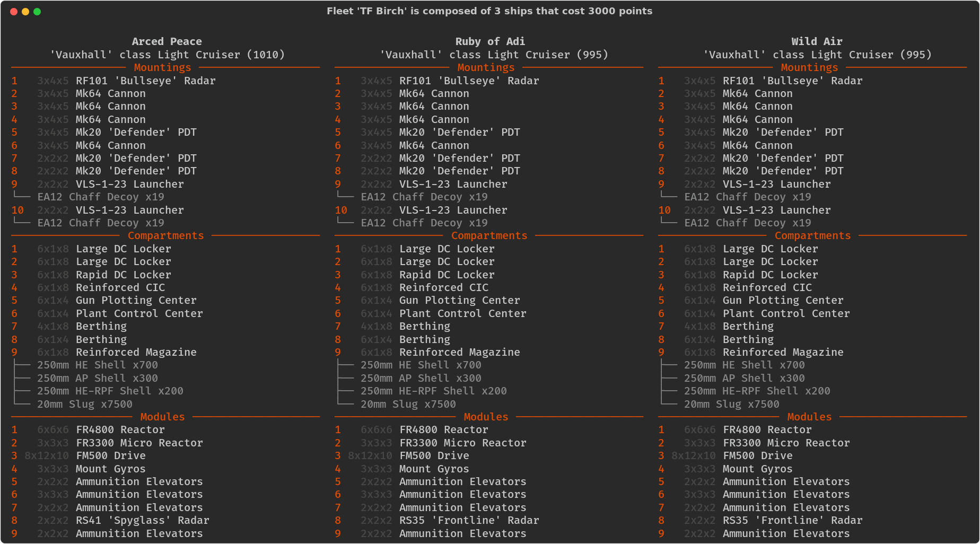Click the yellow minimize window button
The height and width of the screenshot is (544, 980).
point(25,12)
